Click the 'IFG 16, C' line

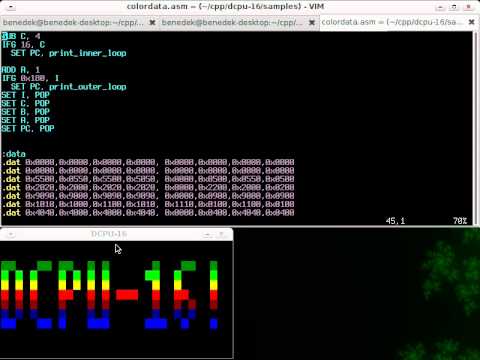tap(23, 44)
